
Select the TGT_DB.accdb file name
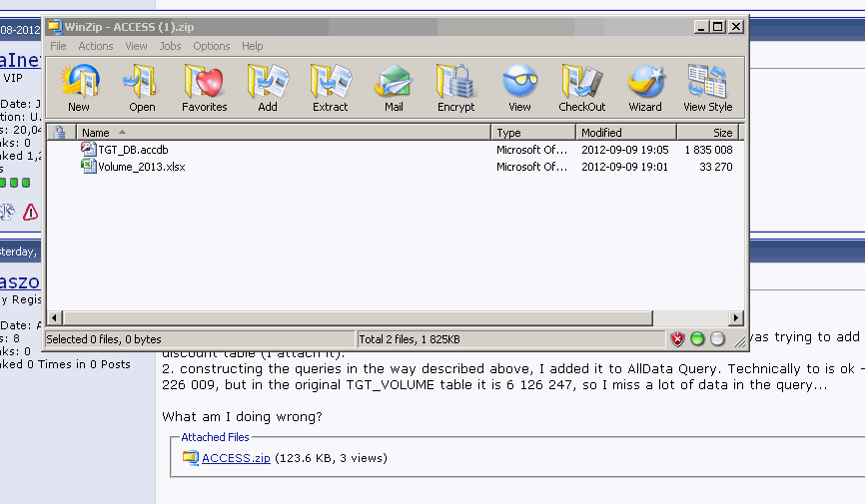pyautogui.click(x=133, y=150)
